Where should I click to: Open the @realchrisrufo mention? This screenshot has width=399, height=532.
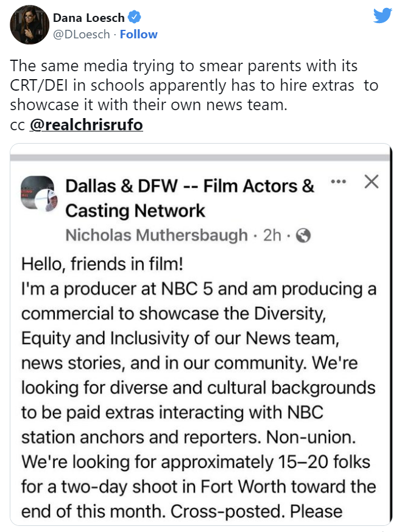click(x=87, y=125)
